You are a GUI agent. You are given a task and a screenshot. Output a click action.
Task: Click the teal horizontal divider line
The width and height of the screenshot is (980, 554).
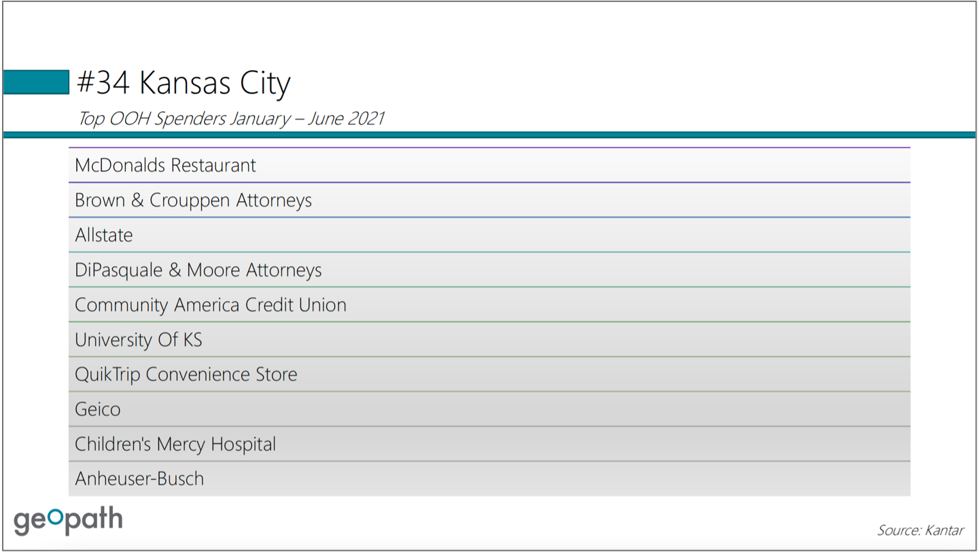click(489, 135)
